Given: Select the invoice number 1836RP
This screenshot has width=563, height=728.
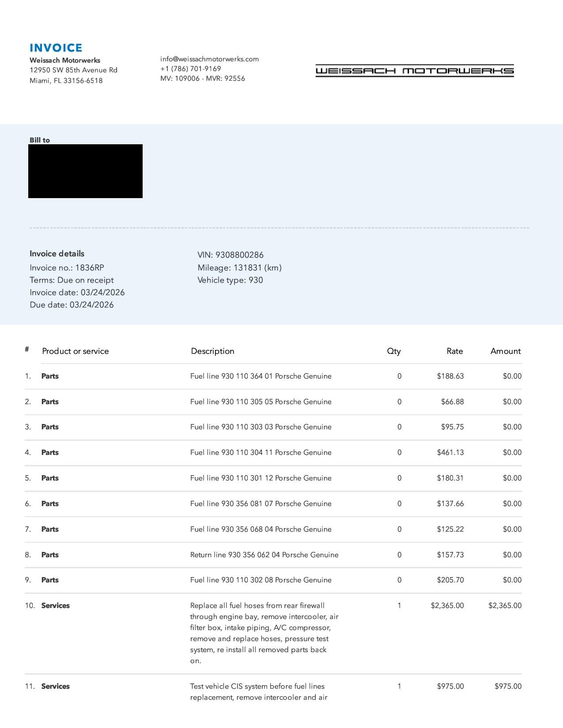Looking at the screenshot, I should [x=89, y=268].
